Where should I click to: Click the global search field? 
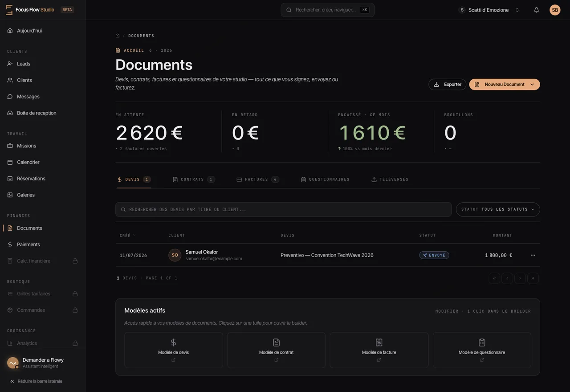[328, 10]
